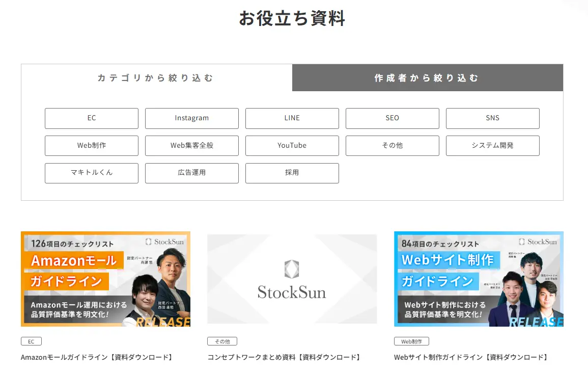The height and width of the screenshot is (373, 588).
Task: Filter resources by EC category
Action: coord(91,118)
